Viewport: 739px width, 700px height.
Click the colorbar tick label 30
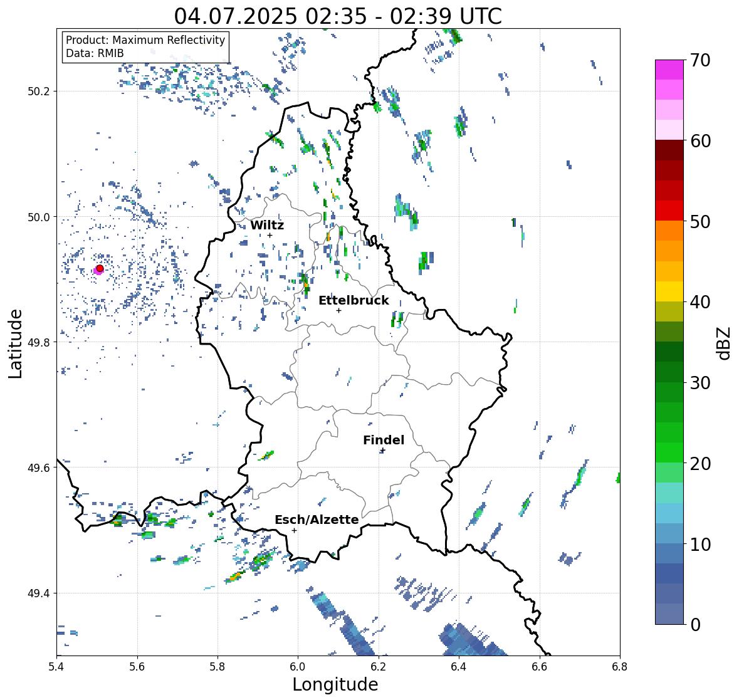pyautogui.click(x=700, y=383)
